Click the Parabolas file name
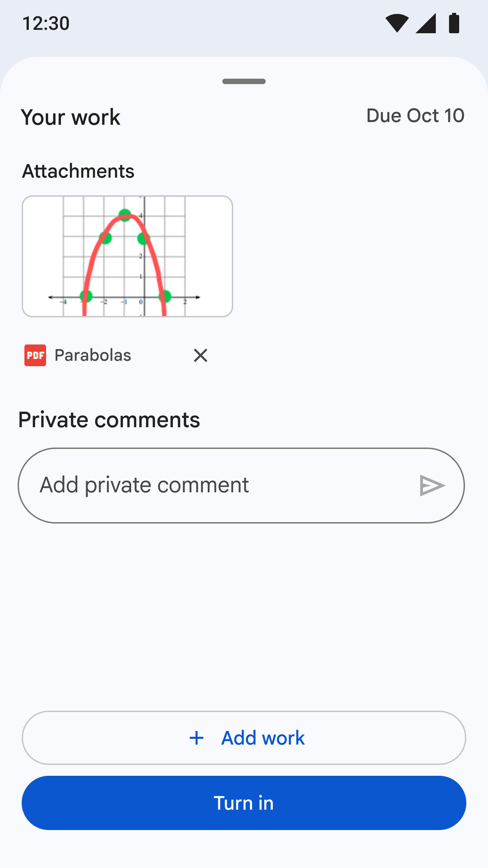 pyautogui.click(x=93, y=355)
